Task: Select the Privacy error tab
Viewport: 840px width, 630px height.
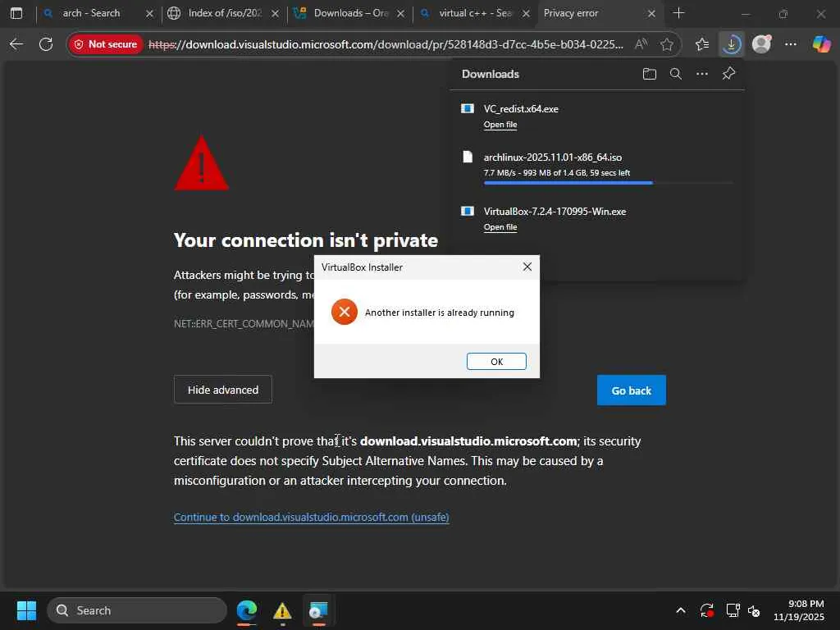Action: click(571, 13)
